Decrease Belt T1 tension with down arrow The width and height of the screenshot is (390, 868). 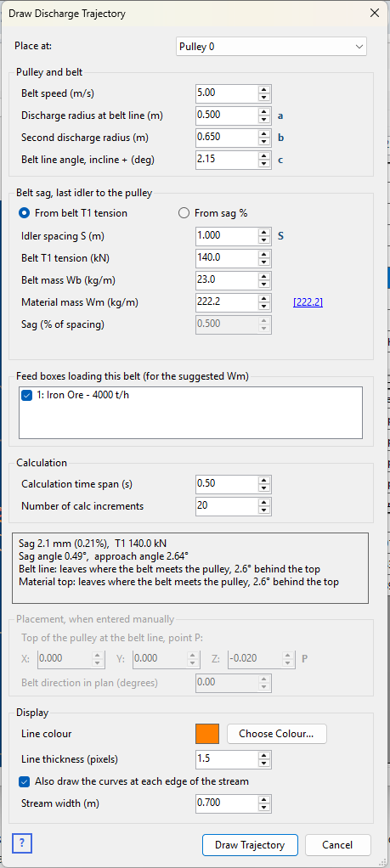tap(264, 263)
